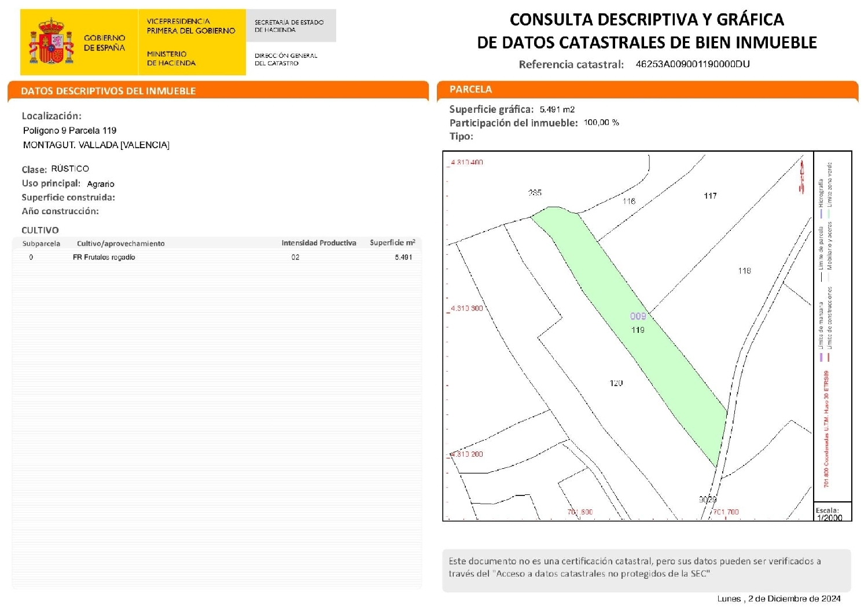The height and width of the screenshot is (613, 868).
Task: Click the 'DE DATOS CATASTRALES DE BIEN INMUEBLE' line
Action: tap(647, 42)
